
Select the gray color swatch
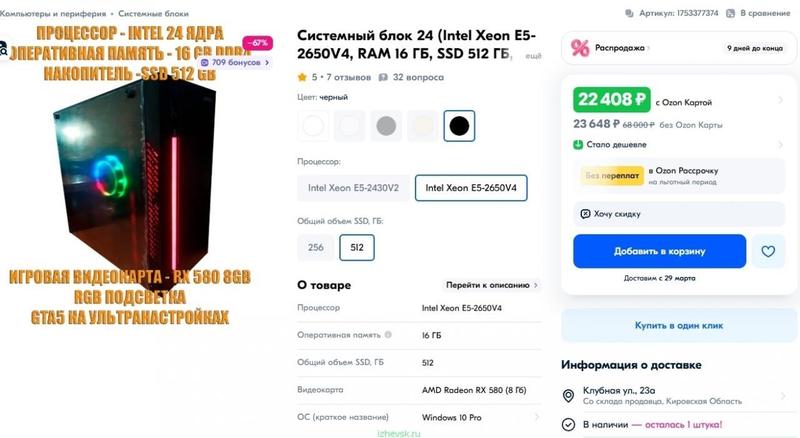coord(386,126)
